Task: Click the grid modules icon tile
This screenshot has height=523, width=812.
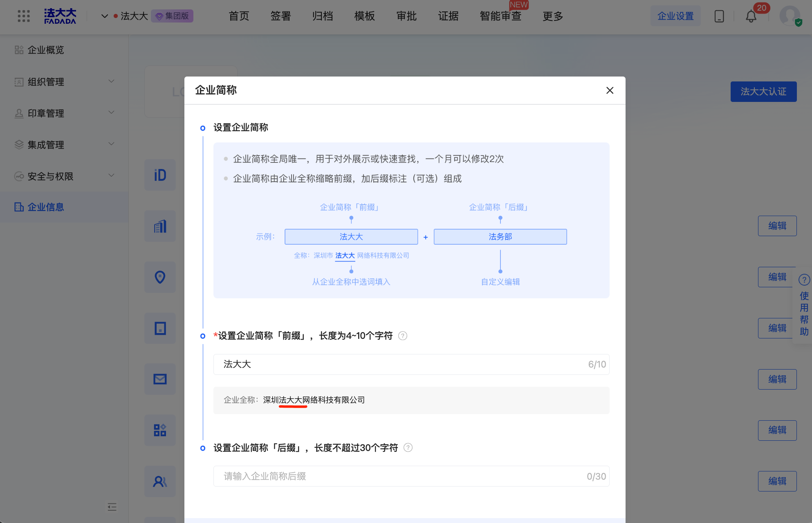Action: (x=160, y=430)
